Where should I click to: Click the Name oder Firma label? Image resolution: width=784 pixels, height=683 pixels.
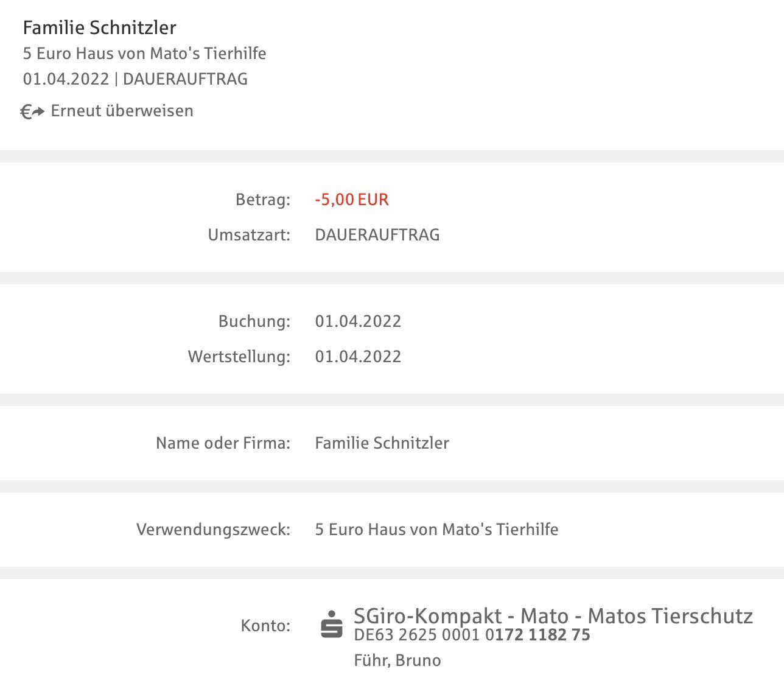[223, 443]
